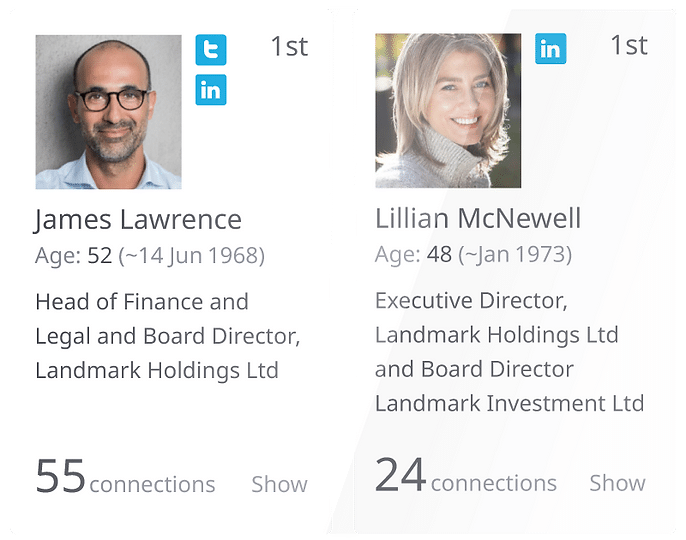Show Lillian McNewell's 24 connections
Image resolution: width=686 pixels, height=540 pixels.
click(617, 483)
